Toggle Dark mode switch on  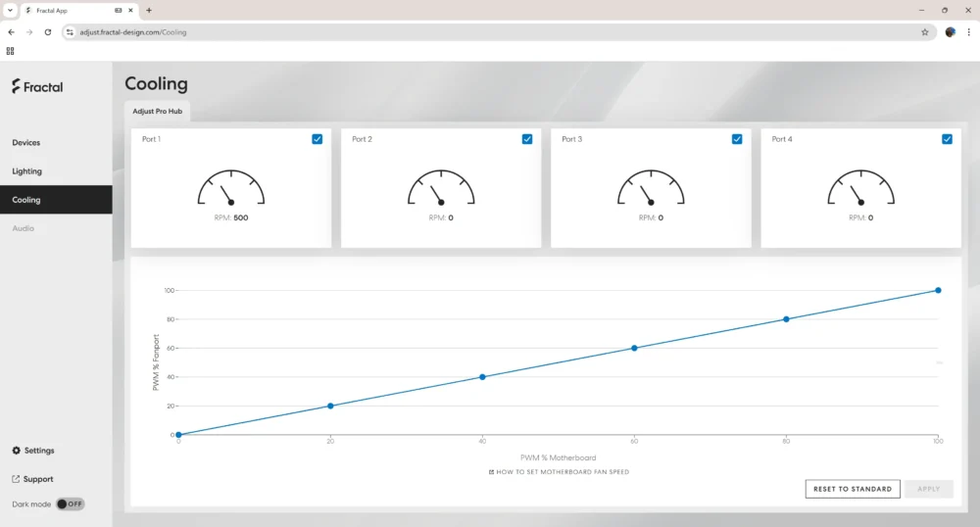point(70,503)
